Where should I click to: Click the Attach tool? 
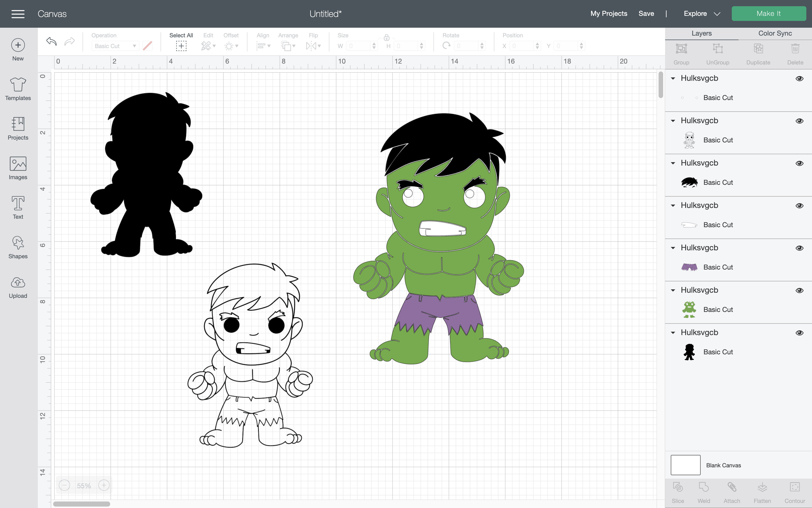click(732, 492)
